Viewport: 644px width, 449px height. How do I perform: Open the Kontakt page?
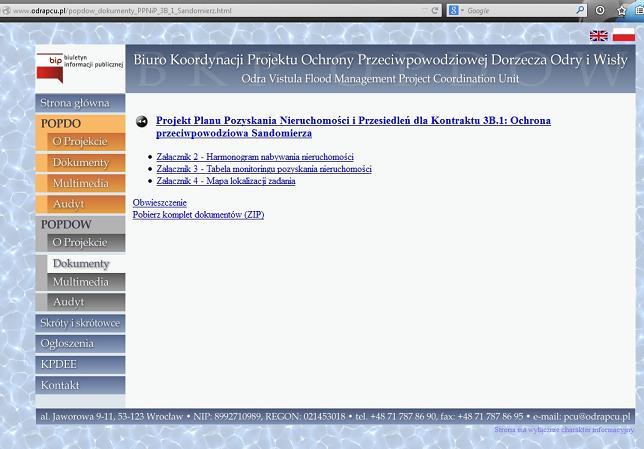[x=80, y=385]
